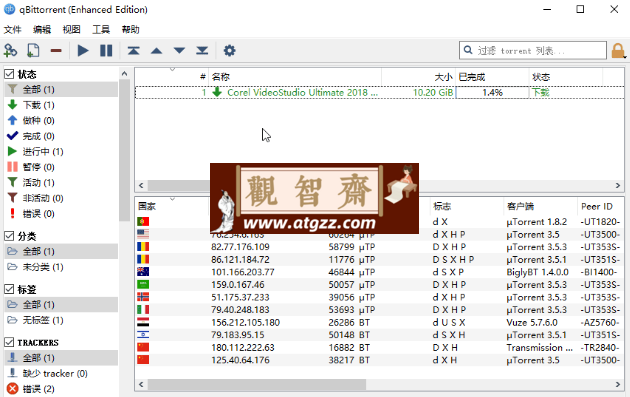Click the Vuze 5.7.6.0 client cell
This screenshot has width=630, height=397.
[x=532, y=322]
